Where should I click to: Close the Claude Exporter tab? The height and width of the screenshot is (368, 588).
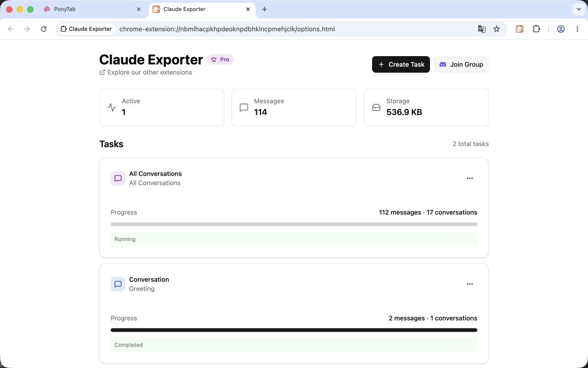pos(248,9)
